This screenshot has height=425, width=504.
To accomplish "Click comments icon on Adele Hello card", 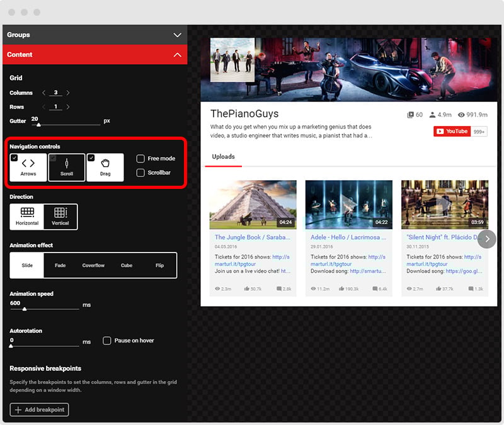I will click(375, 289).
